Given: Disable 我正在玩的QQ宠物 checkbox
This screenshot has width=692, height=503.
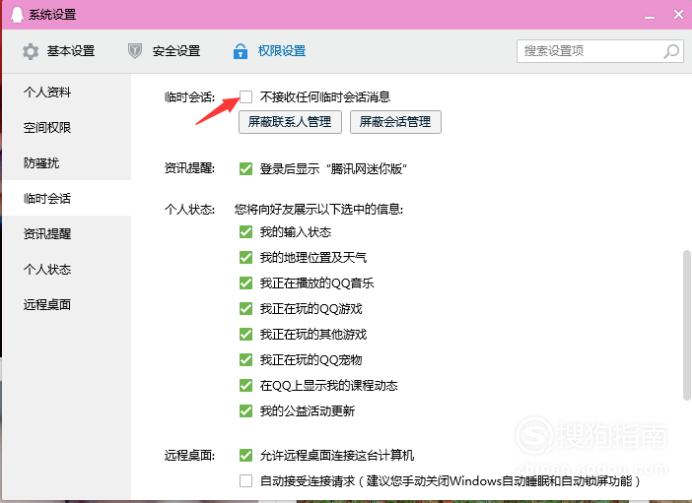Looking at the screenshot, I should [246, 360].
